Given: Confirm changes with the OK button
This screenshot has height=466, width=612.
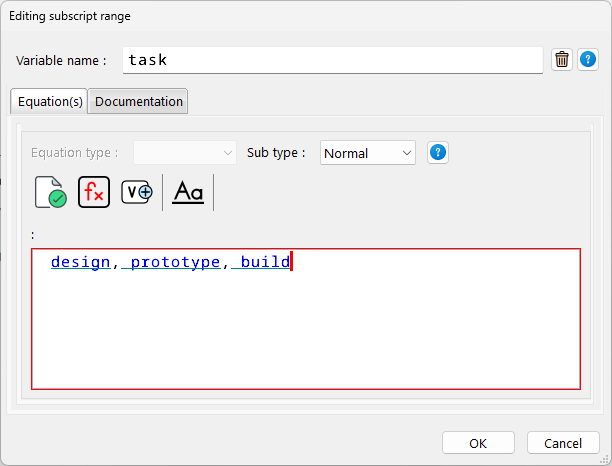Looking at the screenshot, I should click(478, 443).
